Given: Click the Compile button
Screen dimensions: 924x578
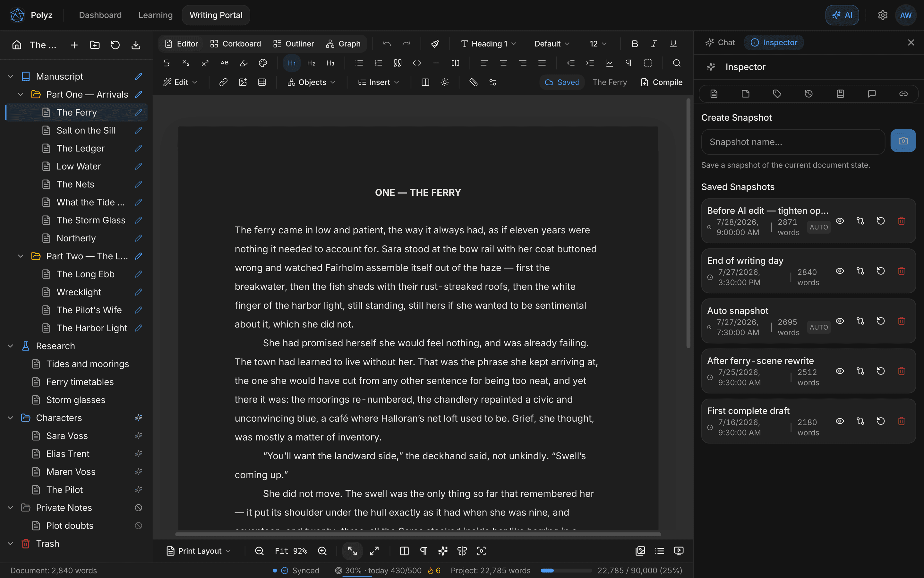Looking at the screenshot, I should [662, 82].
